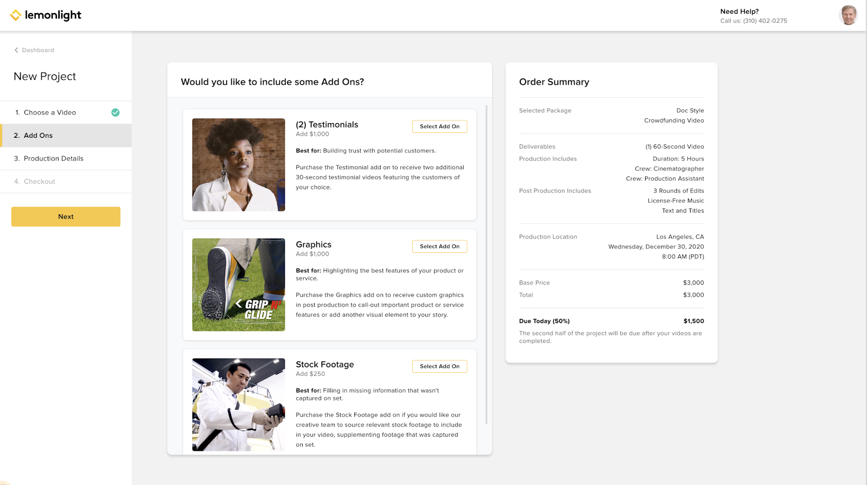Click the back chevron beside Dashboard

tap(16, 50)
